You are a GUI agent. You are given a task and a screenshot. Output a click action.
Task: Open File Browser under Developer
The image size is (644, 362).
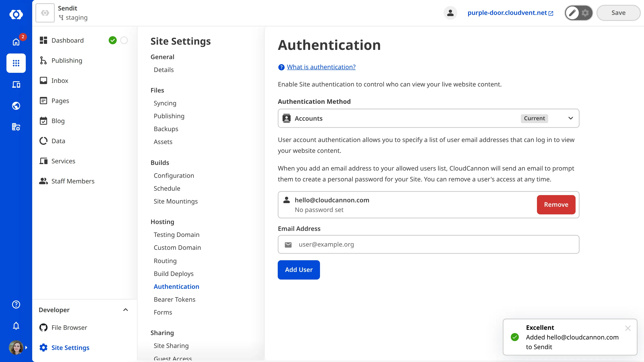(x=69, y=328)
